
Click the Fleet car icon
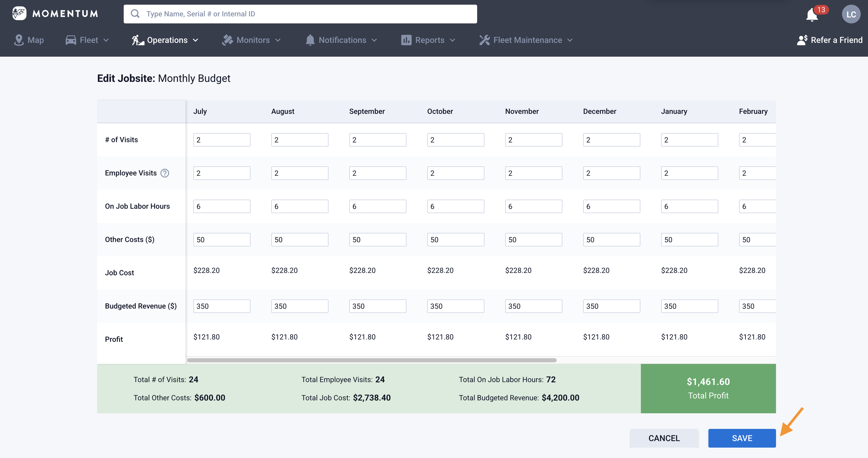click(x=71, y=40)
